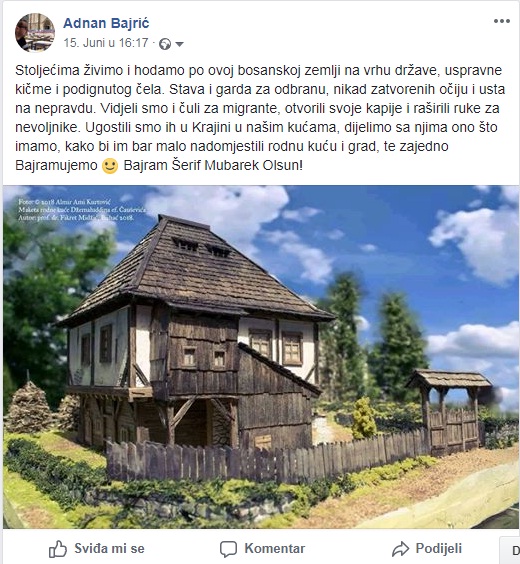This screenshot has width=520, height=564.
Task: Click the thumbs-up like icon
Action: 58,549
